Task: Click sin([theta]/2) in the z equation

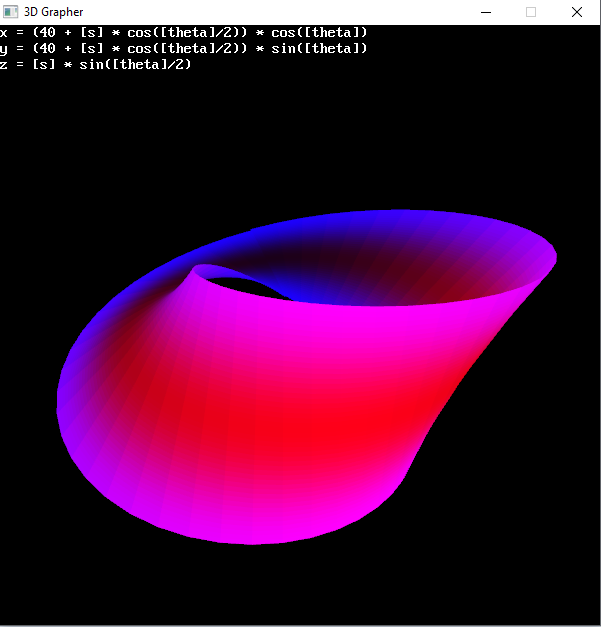Action: click(135, 64)
